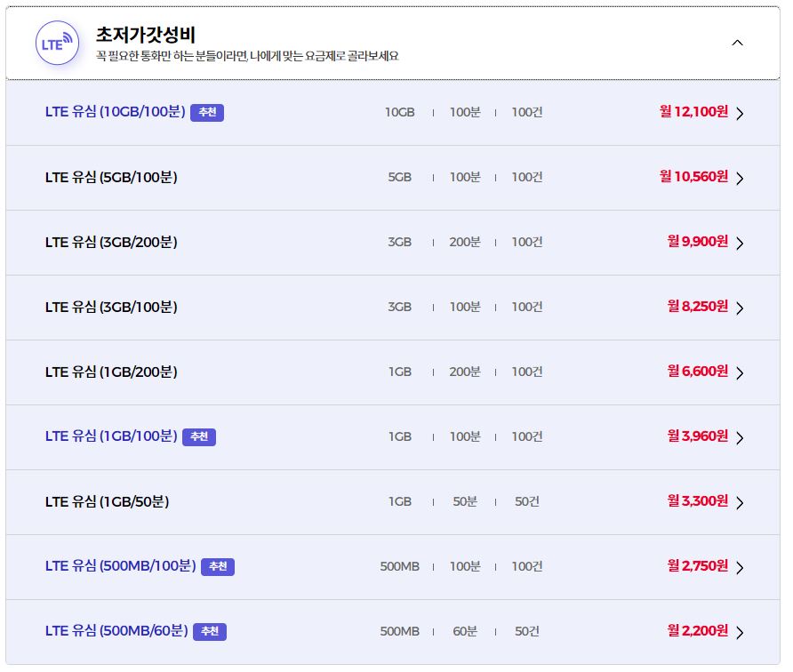Click 1GB value in 1GB/100분 row

coord(399,436)
